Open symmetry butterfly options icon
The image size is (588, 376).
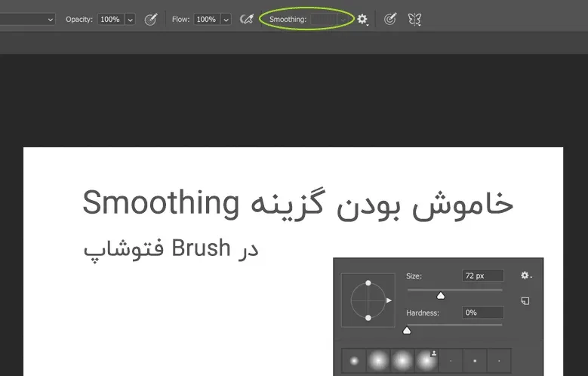414,19
